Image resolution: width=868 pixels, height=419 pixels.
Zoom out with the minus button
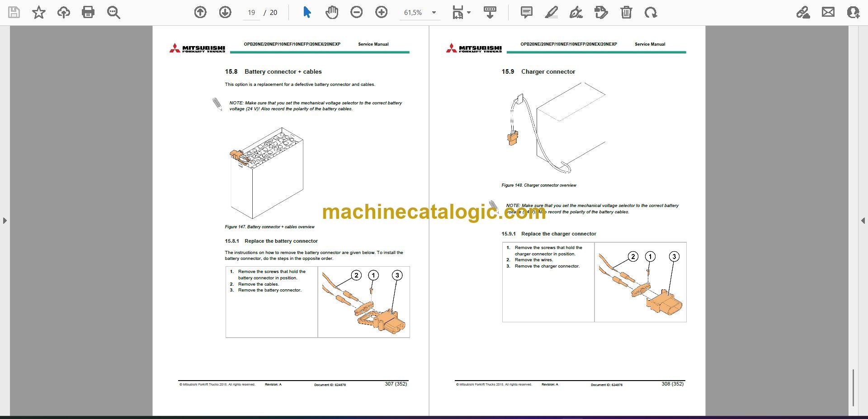click(x=357, y=12)
